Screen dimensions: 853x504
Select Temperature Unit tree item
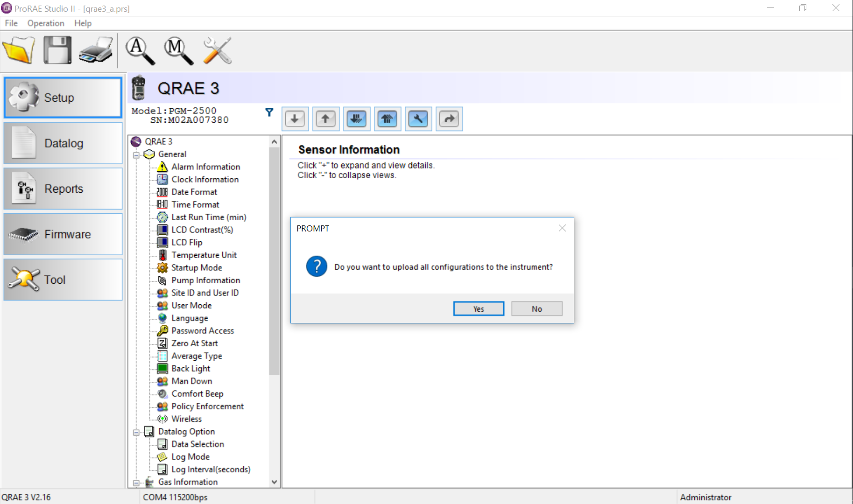tap(204, 255)
